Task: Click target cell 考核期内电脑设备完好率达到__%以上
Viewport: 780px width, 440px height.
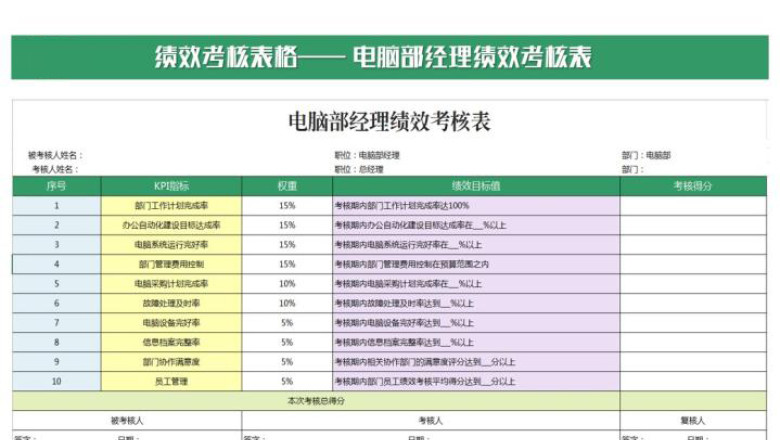Action: 476,323
